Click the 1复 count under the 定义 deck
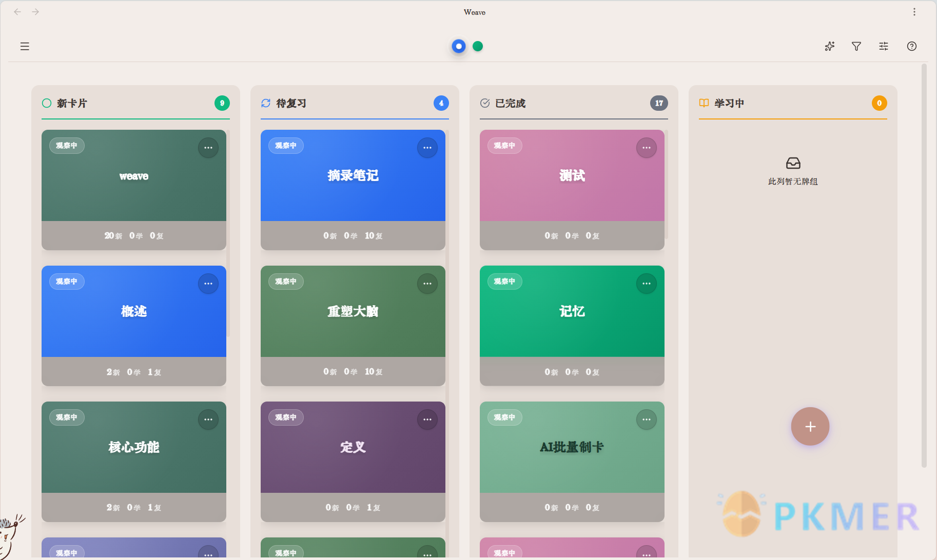 (374, 508)
